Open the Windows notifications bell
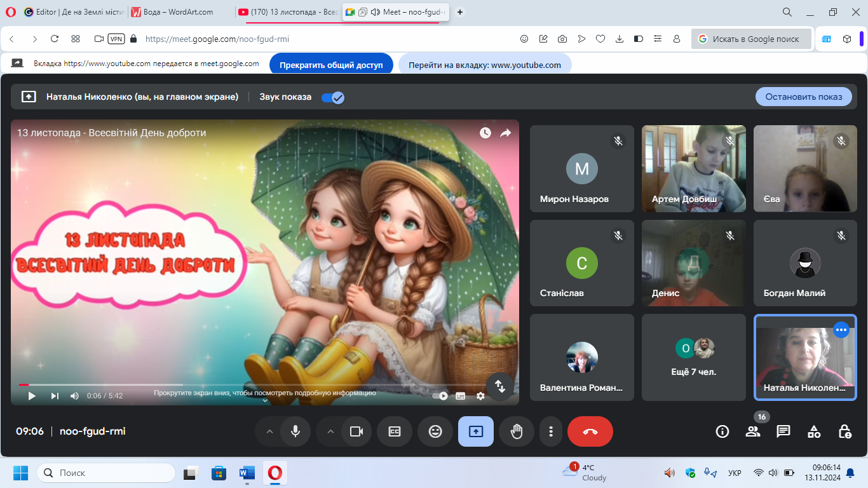The width and height of the screenshot is (868, 488). point(850,473)
